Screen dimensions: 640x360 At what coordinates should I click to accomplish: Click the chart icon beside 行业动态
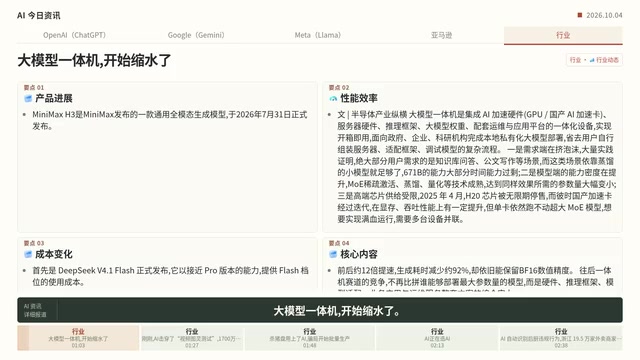click(x=592, y=60)
